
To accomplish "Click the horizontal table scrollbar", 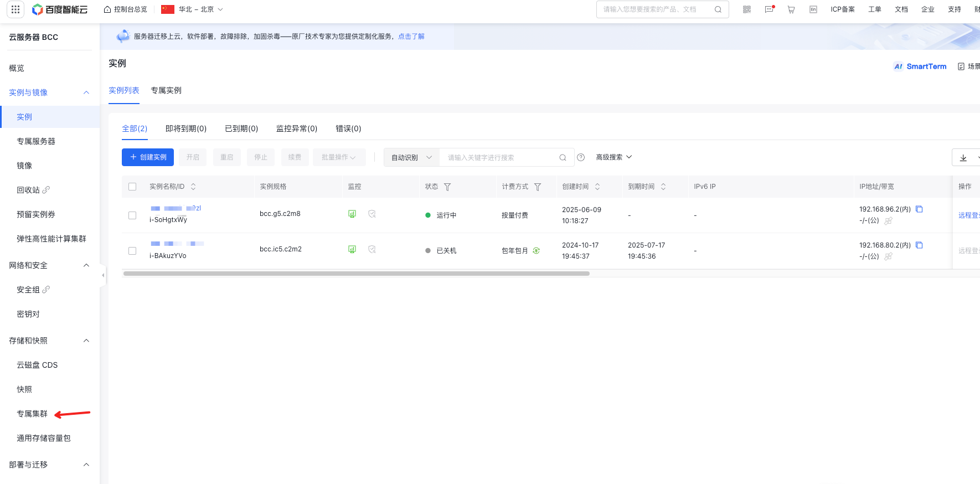I will pos(357,274).
